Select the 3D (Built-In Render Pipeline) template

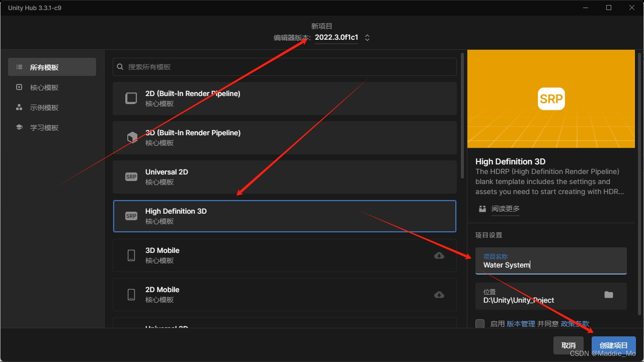[x=285, y=138]
